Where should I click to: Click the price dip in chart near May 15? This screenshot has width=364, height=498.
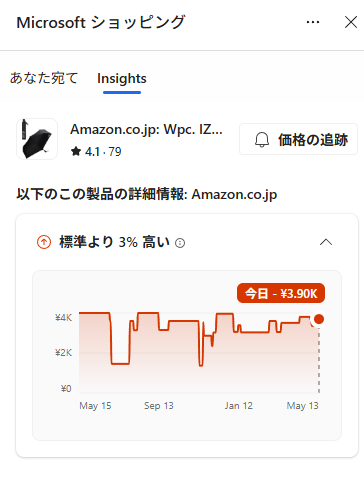click(x=120, y=363)
